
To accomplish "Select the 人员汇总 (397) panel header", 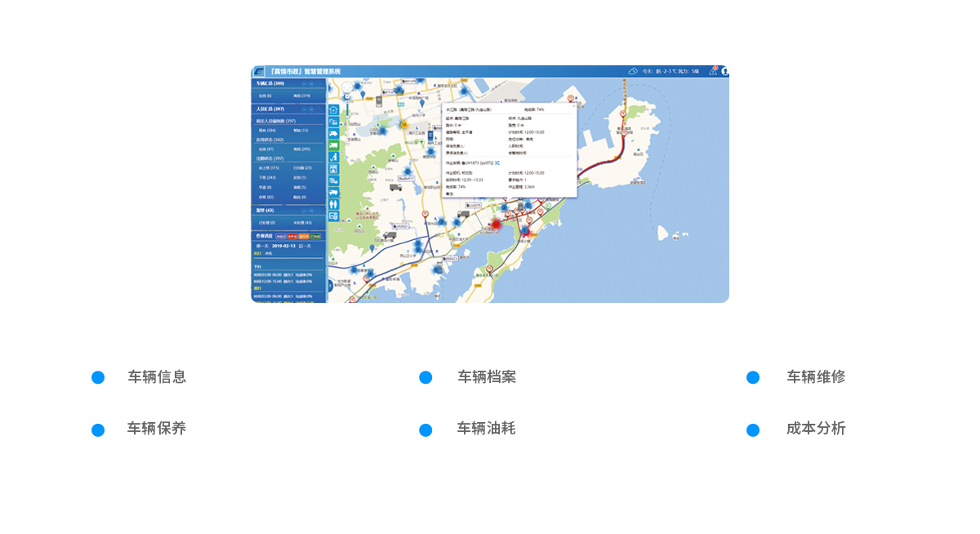I will (288, 109).
